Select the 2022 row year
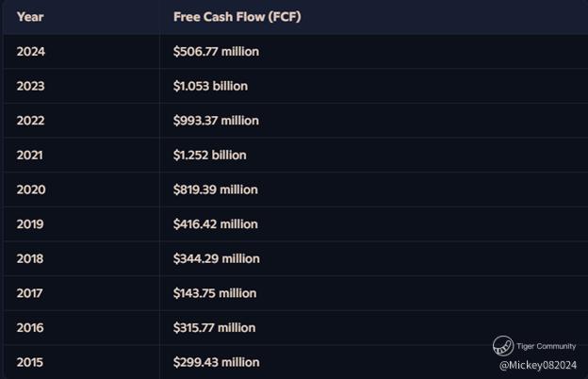The width and height of the screenshot is (588, 379). pyautogui.click(x=31, y=121)
